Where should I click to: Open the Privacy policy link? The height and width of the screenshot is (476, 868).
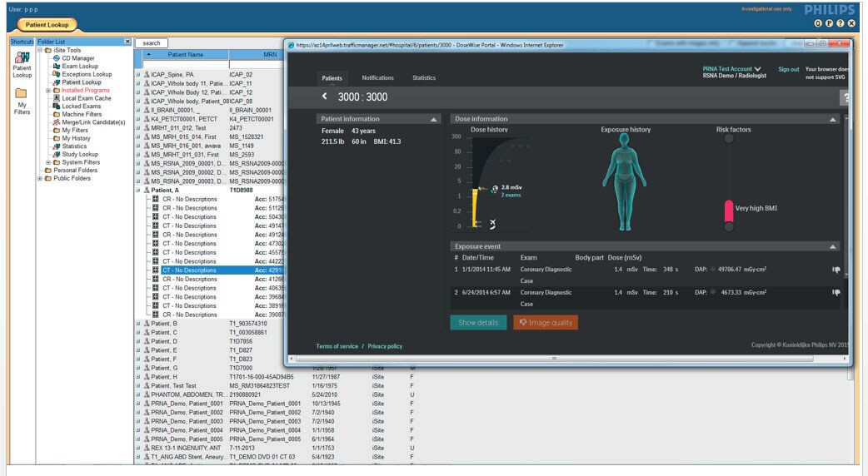(x=385, y=346)
